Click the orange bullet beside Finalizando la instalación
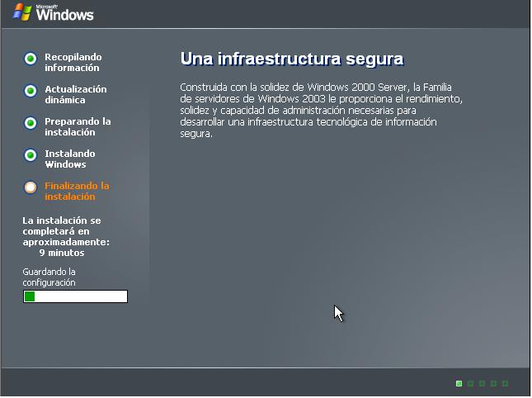The image size is (532, 398). point(31,187)
